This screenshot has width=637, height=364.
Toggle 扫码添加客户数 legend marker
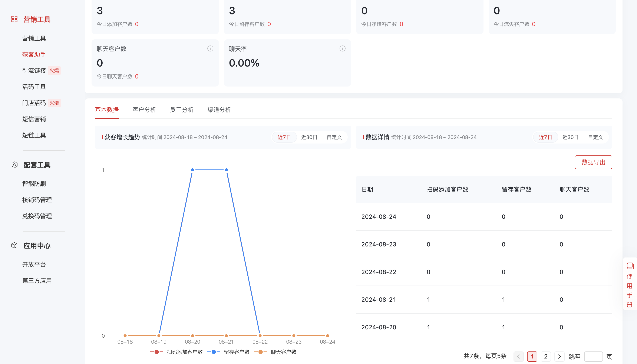[157, 352]
